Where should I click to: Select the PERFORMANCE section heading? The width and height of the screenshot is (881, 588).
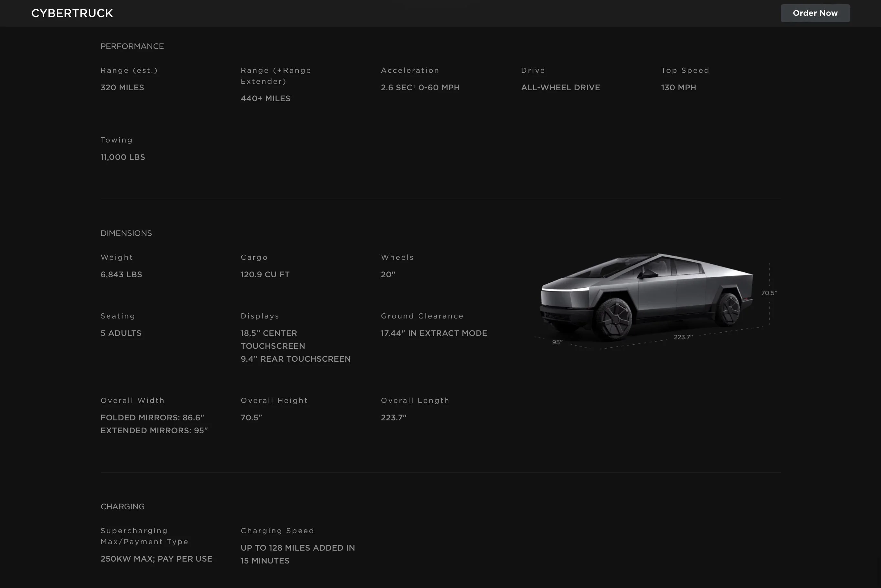(x=132, y=46)
